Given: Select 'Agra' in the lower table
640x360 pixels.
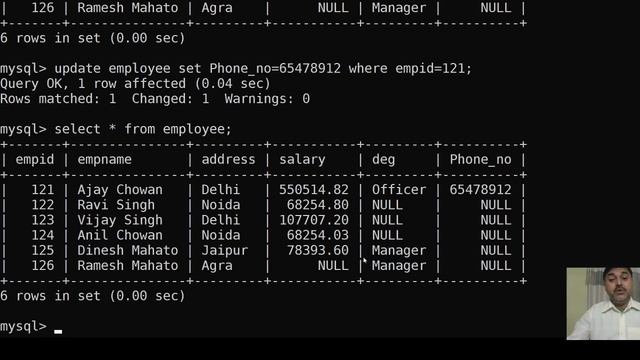Looking at the screenshot, I should pos(217,266).
